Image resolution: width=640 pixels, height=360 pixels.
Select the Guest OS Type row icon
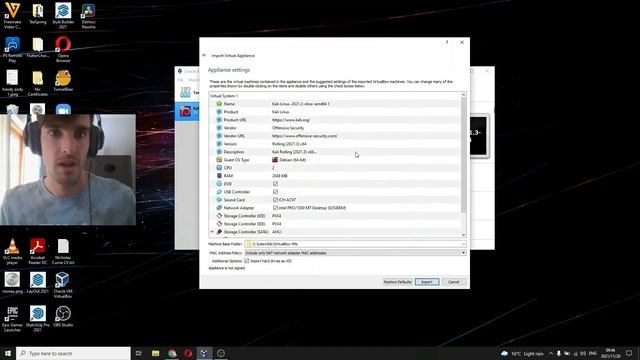(219, 160)
